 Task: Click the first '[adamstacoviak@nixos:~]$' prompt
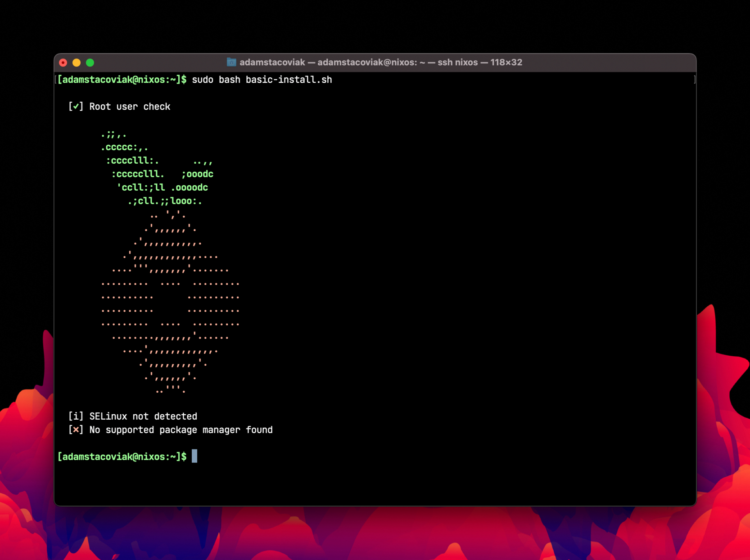(x=122, y=80)
